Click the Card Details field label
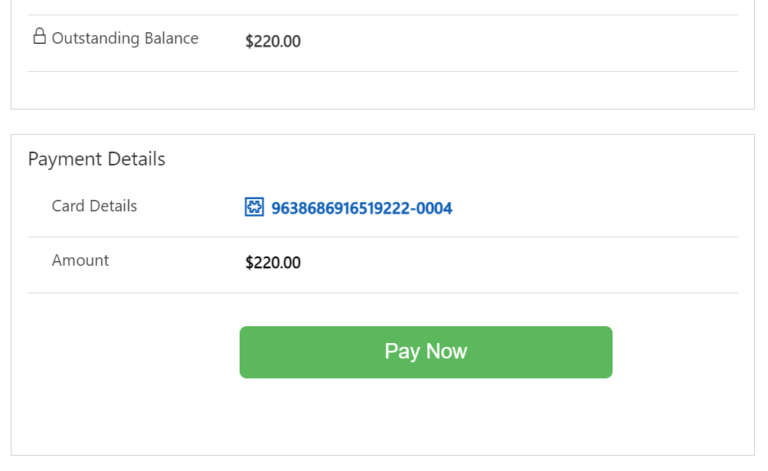The height and width of the screenshot is (471, 768). point(94,206)
